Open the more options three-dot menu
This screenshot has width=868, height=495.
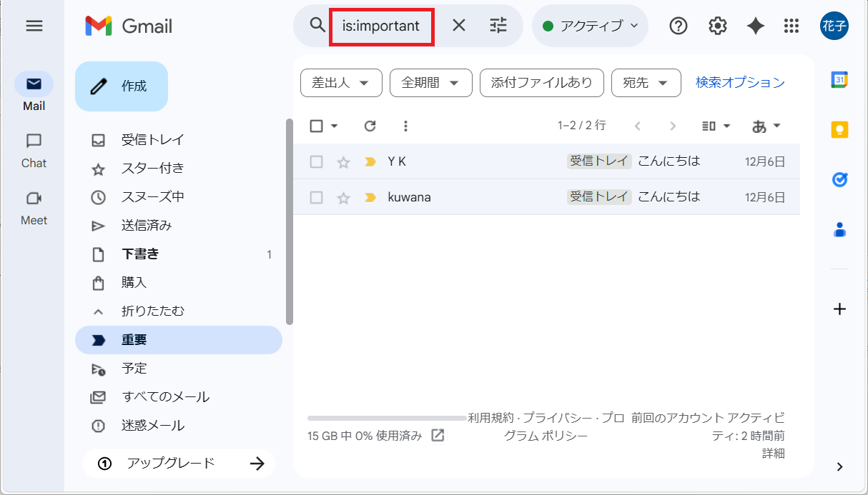point(405,126)
